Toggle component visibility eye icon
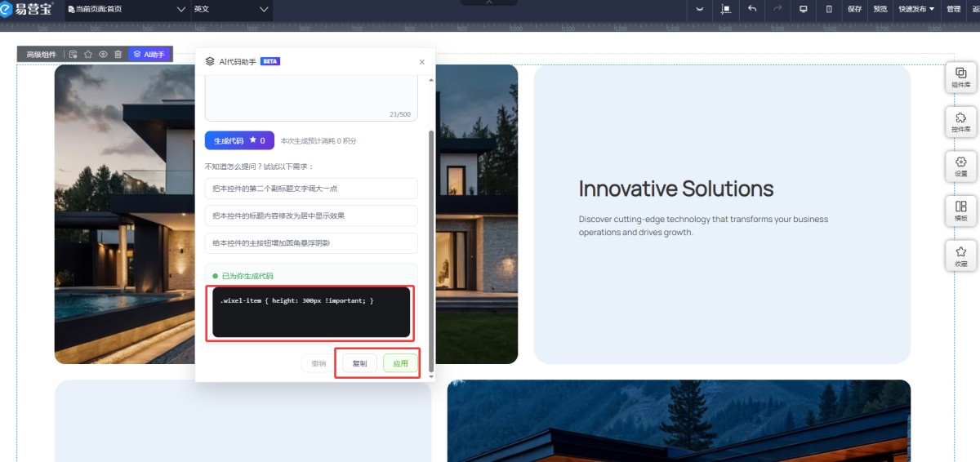980x462 pixels. pos(103,55)
